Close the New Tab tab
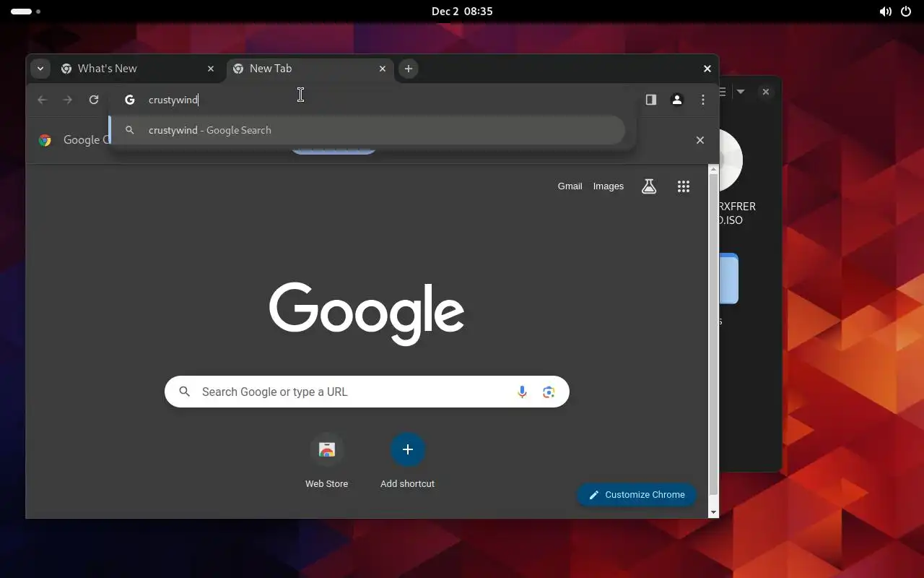The image size is (924, 578). pyautogui.click(x=383, y=69)
